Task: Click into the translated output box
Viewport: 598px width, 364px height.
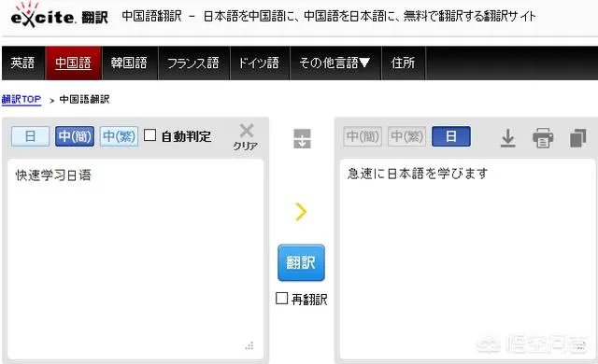Action: tap(467, 259)
